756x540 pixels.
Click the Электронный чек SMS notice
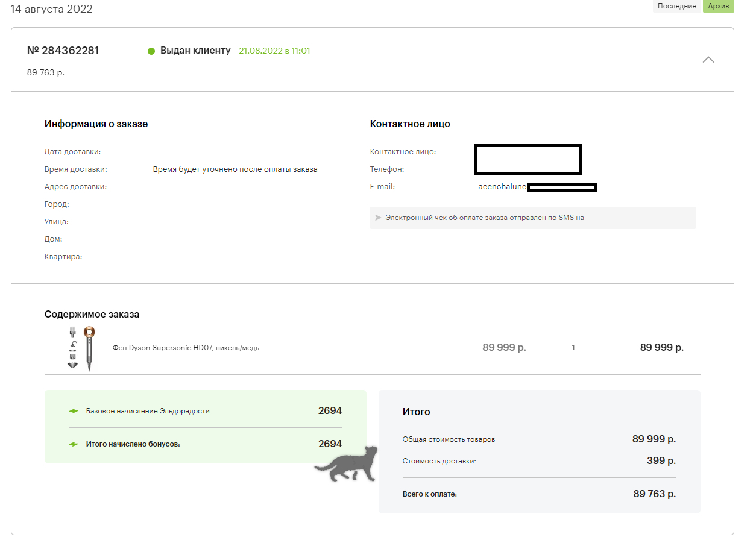tap(485, 218)
